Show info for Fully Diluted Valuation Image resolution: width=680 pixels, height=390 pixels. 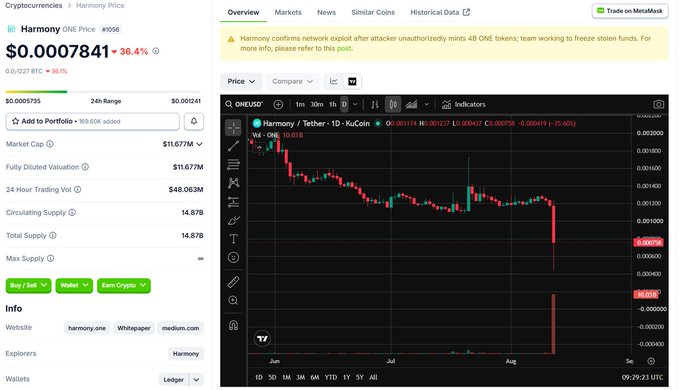(85, 167)
